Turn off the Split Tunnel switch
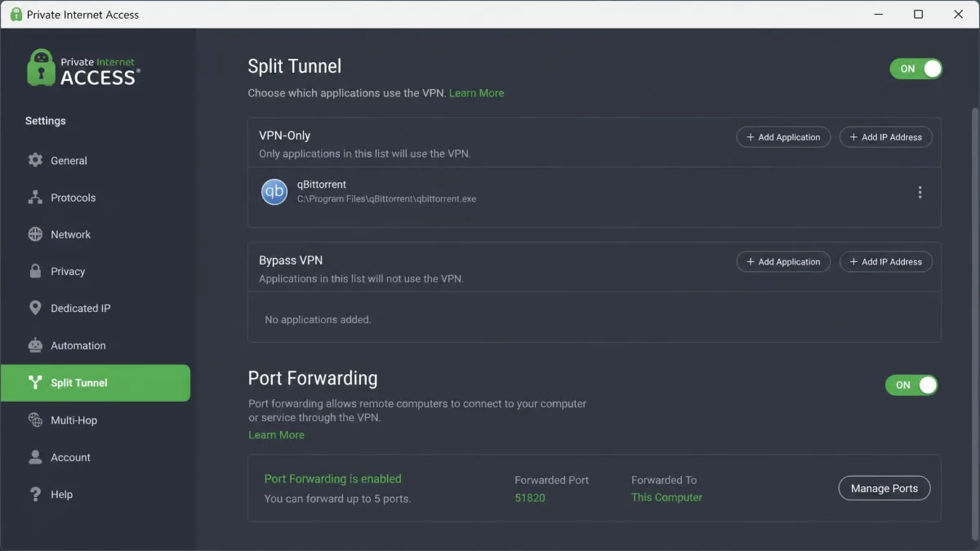 pyautogui.click(x=916, y=69)
